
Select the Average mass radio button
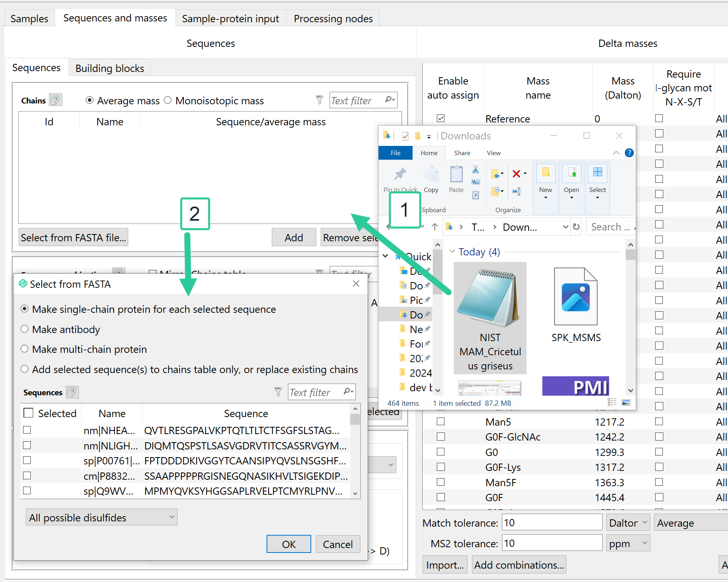click(x=90, y=100)
